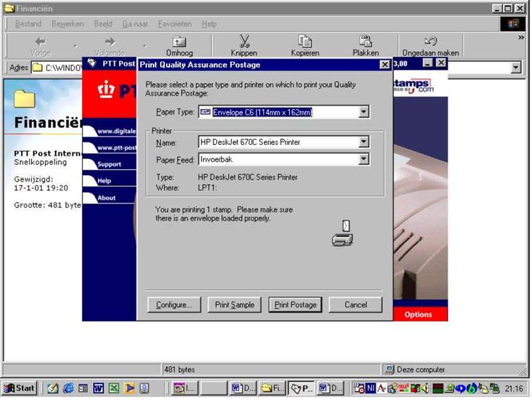
Task: Click Print Sample button
Action: [x=235, y=305]
